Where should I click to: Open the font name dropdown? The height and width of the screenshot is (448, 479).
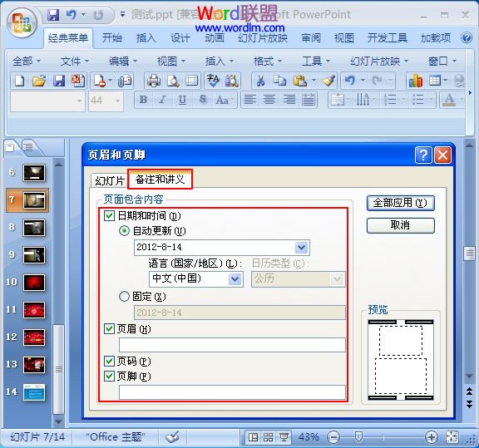[79, 101]
